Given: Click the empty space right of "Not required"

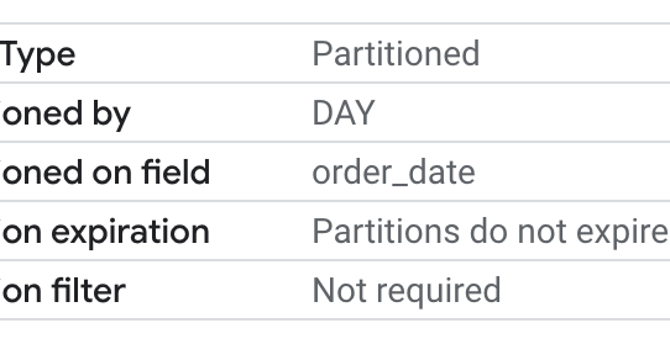Looking at the screenshot, I should click(585, 290).
